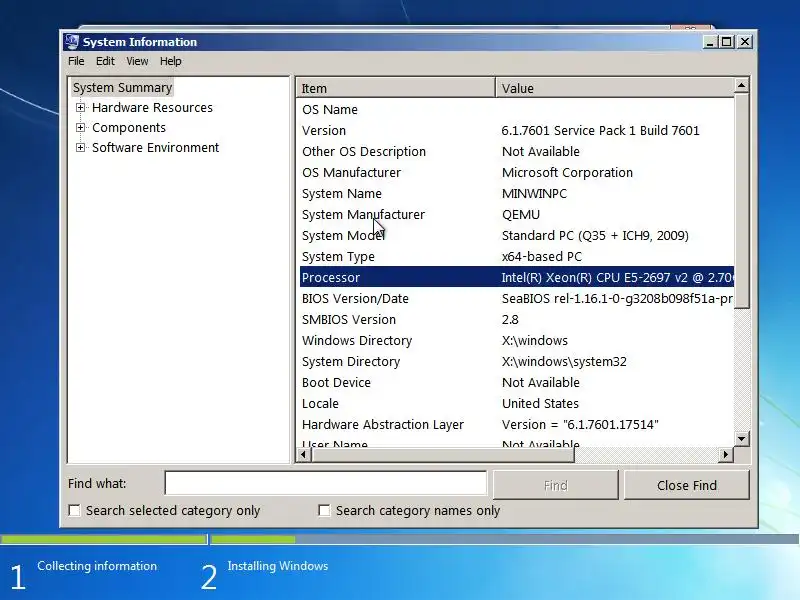
Task: Open the Help menu
Action: pos(170,61)
